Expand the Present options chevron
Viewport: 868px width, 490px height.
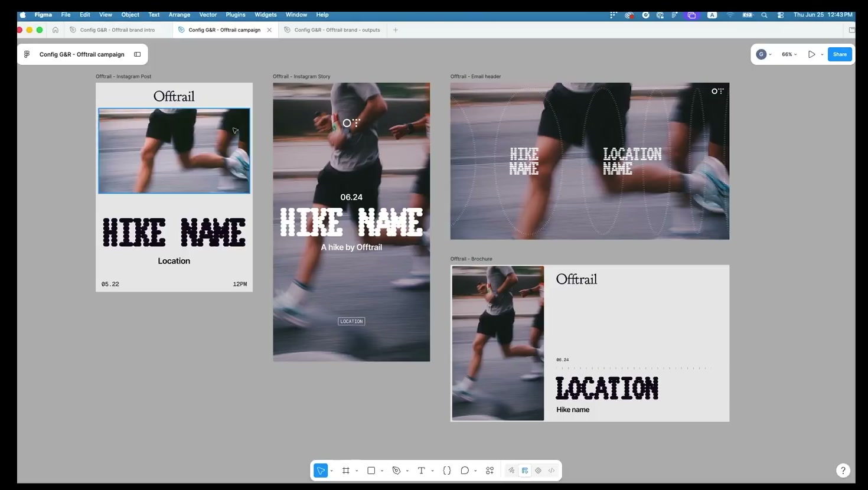(x=822, y=54)
